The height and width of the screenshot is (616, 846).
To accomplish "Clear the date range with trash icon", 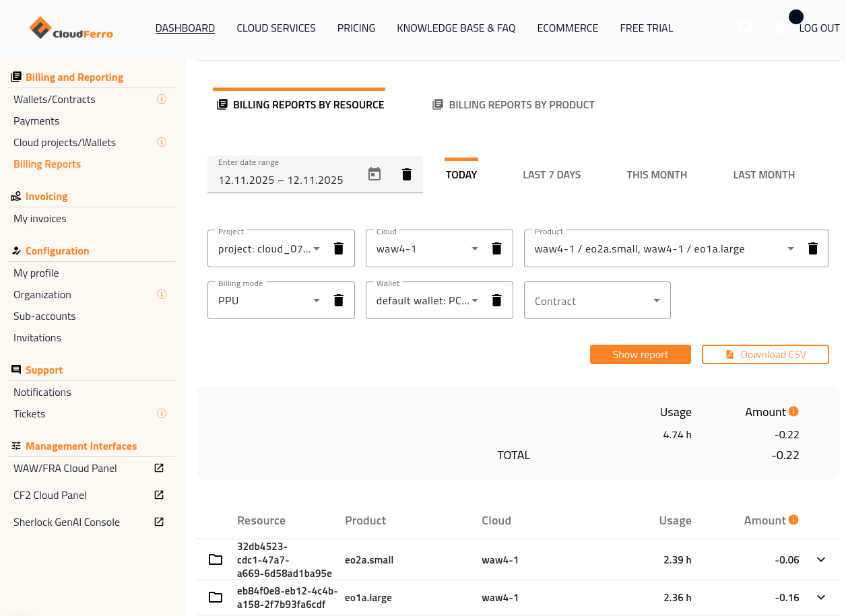I will pyautogui.click(x=407, y=174).
